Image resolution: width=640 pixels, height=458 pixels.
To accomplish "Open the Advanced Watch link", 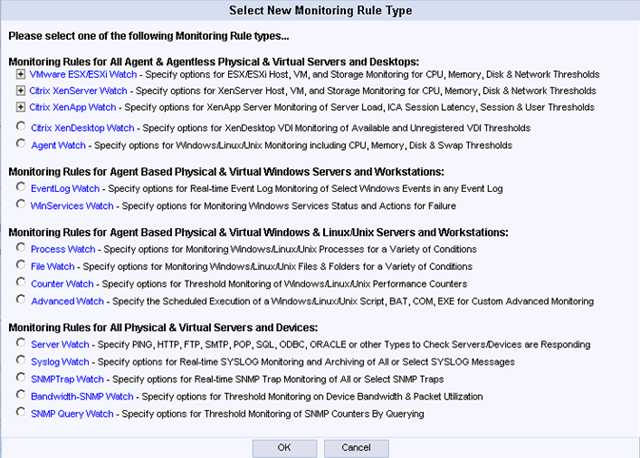I will point(67,301).
